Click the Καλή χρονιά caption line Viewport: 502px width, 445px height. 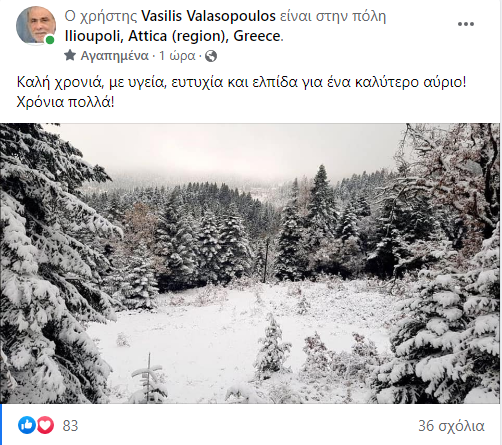click(241, 82)
